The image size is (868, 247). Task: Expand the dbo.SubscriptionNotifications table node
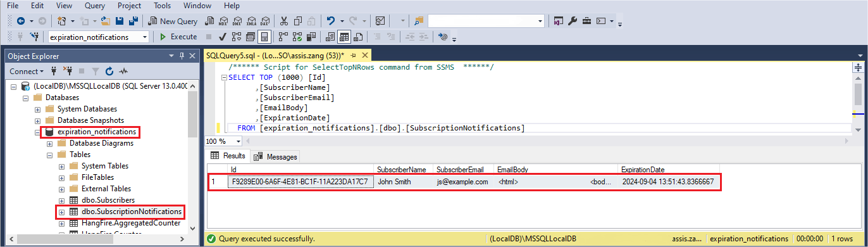click(x=61, y=212)
